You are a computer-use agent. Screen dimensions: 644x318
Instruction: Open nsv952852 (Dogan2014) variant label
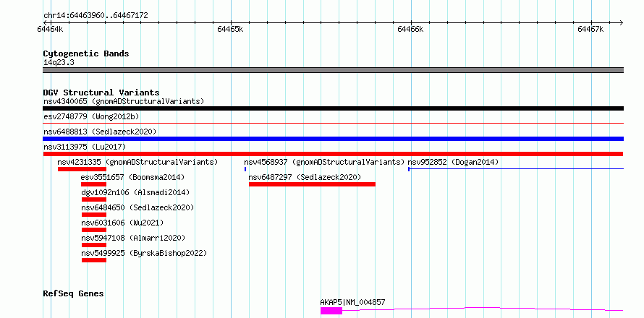[453, 162]
